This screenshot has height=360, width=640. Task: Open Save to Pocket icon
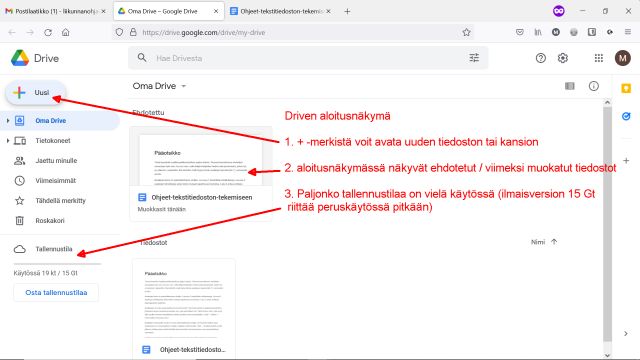(520, 32)
